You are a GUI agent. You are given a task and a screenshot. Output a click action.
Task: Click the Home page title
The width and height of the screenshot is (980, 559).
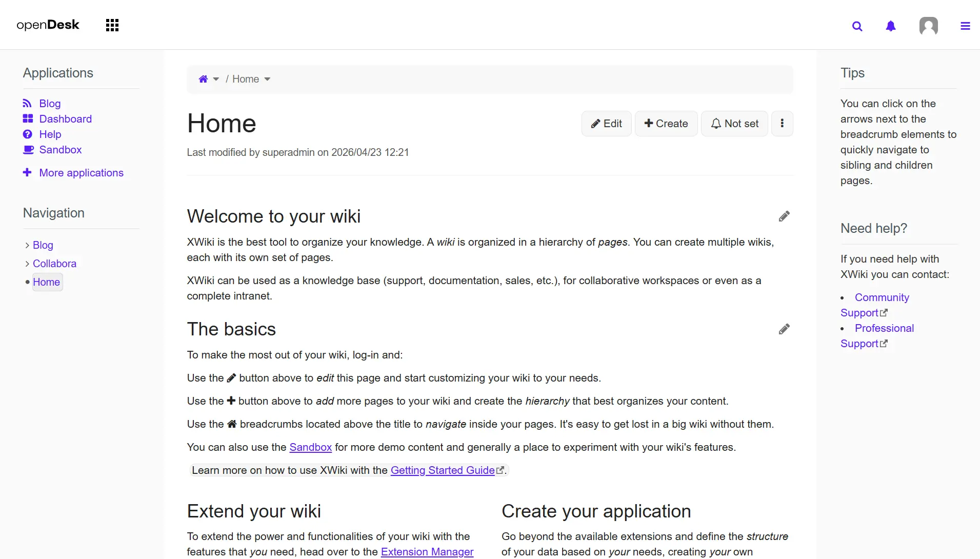coord(222,124)
